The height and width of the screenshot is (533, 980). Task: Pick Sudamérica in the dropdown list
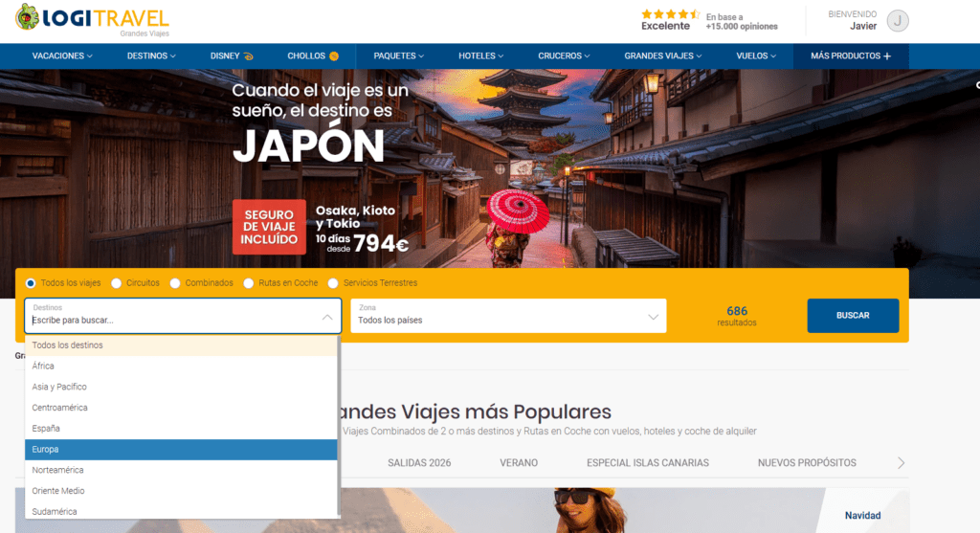tap(181, 510)
